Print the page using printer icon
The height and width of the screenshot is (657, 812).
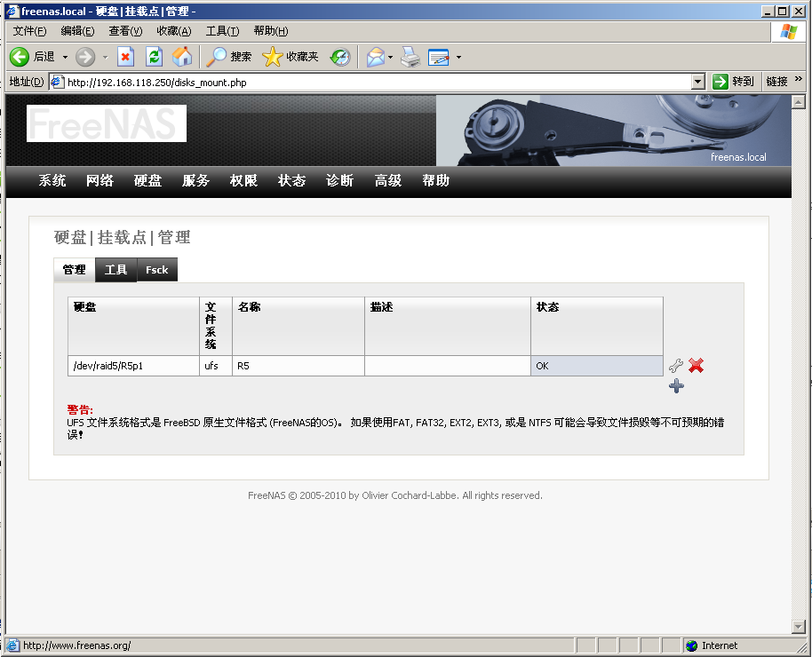tap(411, 57)
